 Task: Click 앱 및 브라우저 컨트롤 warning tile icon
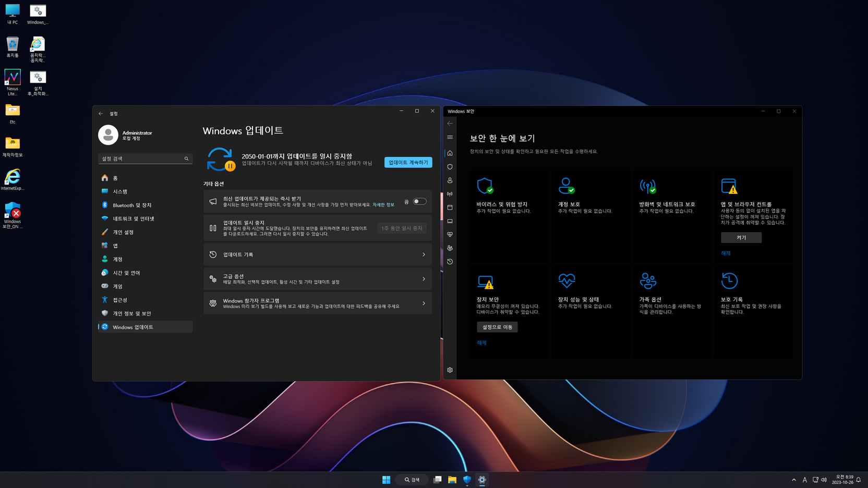coord(729,186)
